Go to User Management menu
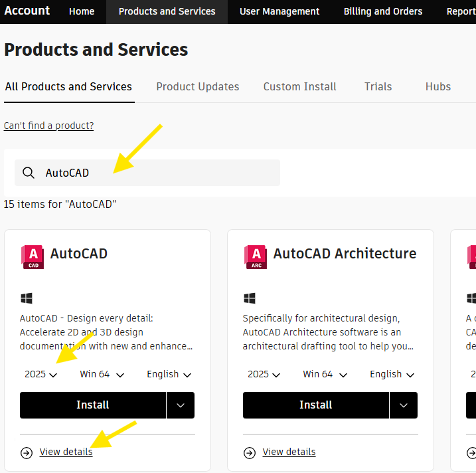 click(x=279, y=11)
